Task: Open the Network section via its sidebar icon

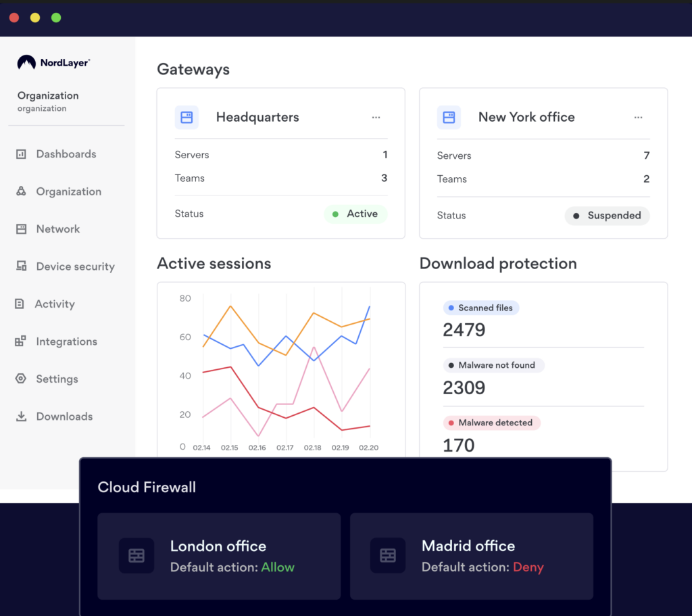Action: pyautogui.click(x=22, y=229)
